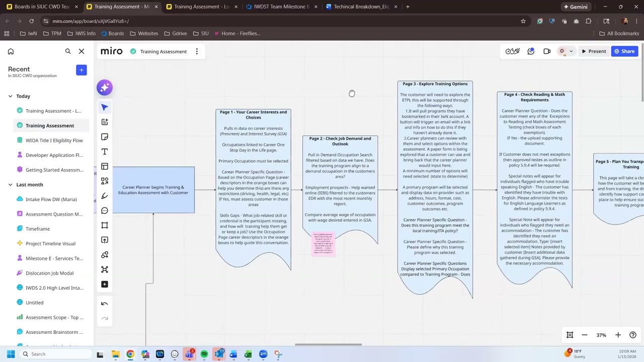Open the Miro AI sparkle assistant
Screen dimensions: 644x362
105,87
